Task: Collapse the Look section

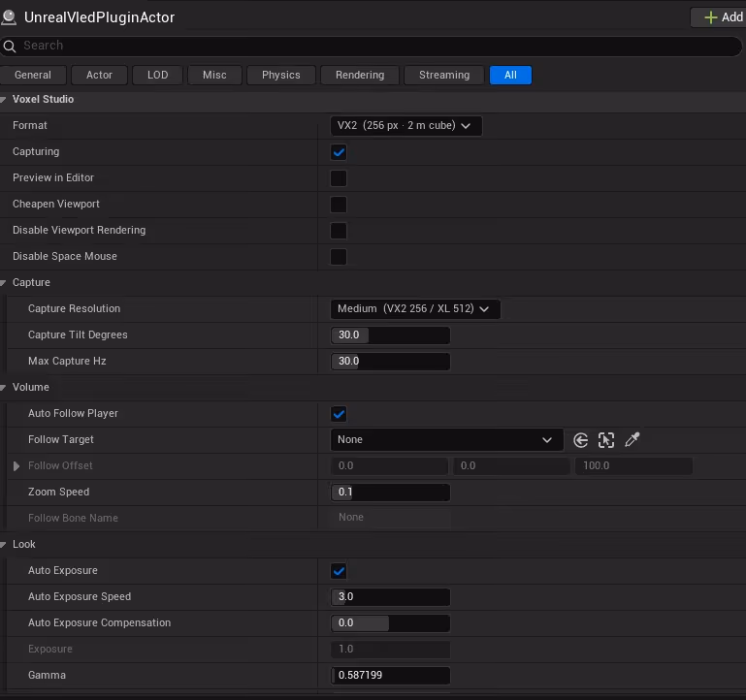Action: click(x=3, y=545)
